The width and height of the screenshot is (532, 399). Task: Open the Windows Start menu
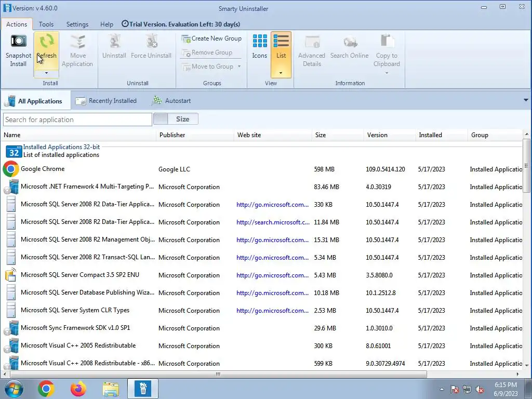[x=14, y=389]
